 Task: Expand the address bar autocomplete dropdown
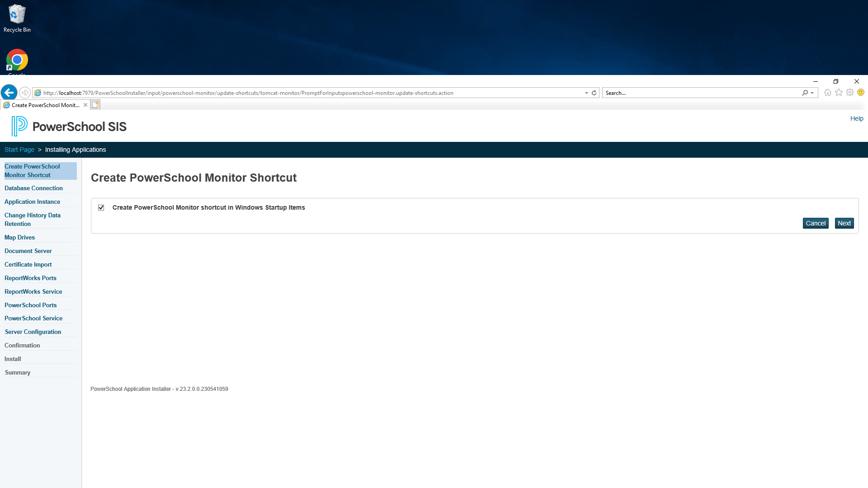click(586, 93)
